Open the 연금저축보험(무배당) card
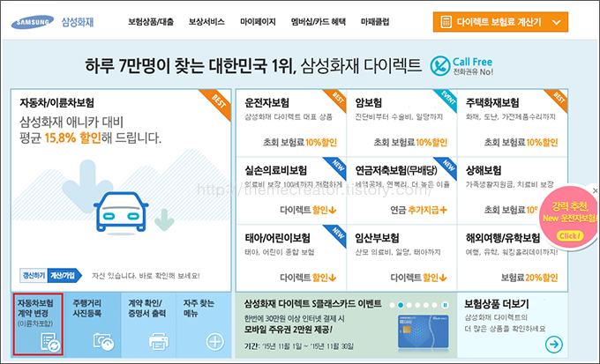The image size is (600, 364). point(401,190)
